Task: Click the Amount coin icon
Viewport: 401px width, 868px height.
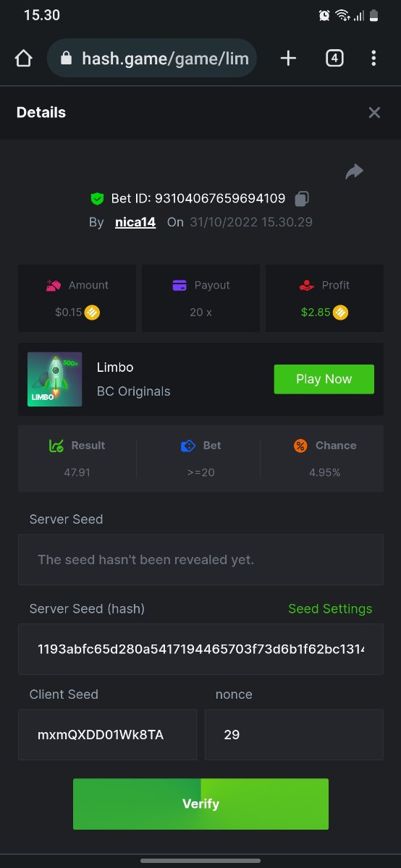Action: [92, 313]
